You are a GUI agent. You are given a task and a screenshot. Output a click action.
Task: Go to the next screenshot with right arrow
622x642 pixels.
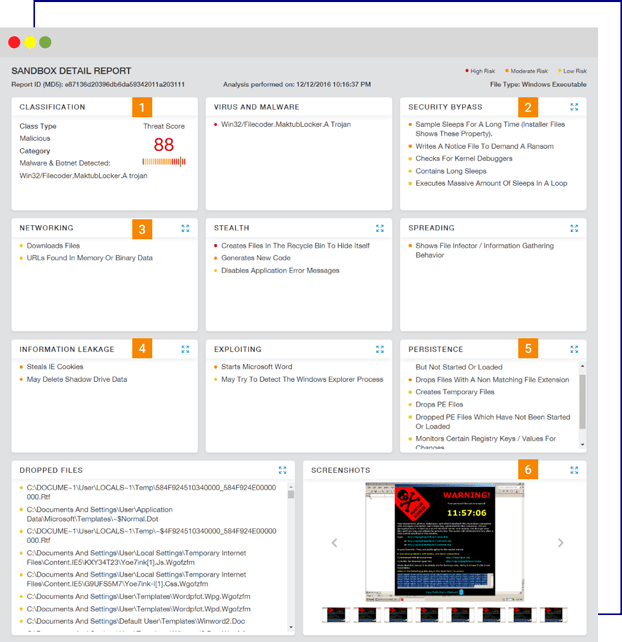tap(561, 543)
